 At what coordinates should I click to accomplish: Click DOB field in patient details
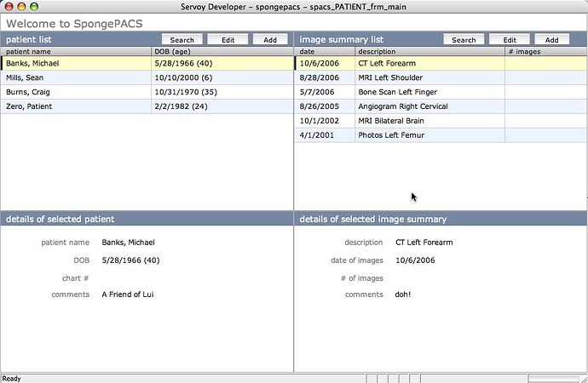click(x=130, y=260)
